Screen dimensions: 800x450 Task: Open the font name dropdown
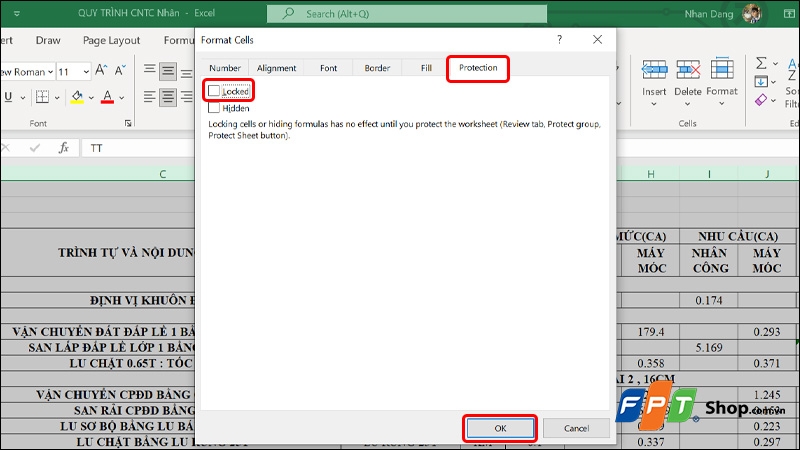(50, 72)
